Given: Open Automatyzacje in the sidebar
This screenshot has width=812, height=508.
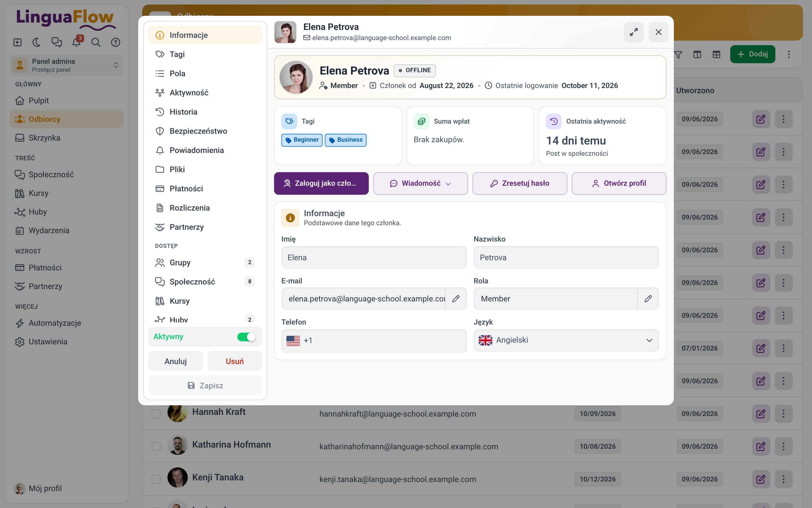Looking at the screenshot, I should click(67, 323).
